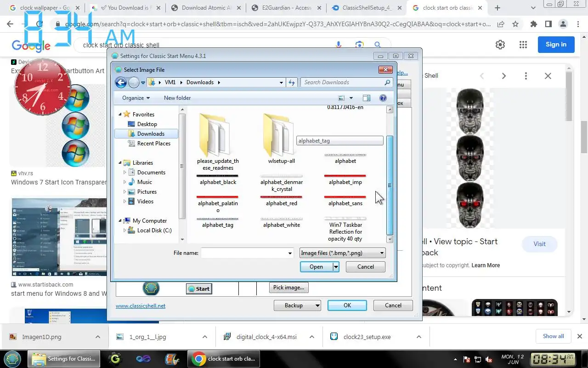Click into the File name text field

[243, 253]
